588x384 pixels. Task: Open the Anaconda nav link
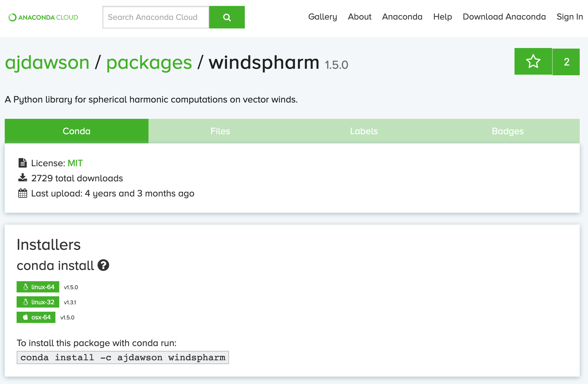pyautogui.click(x=402, y=17)
